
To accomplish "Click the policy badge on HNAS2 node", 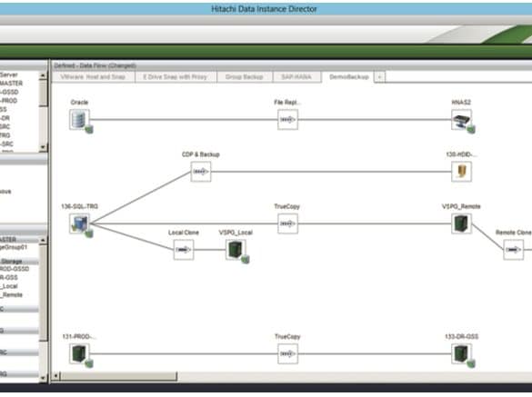I will (x=471, y=129).
